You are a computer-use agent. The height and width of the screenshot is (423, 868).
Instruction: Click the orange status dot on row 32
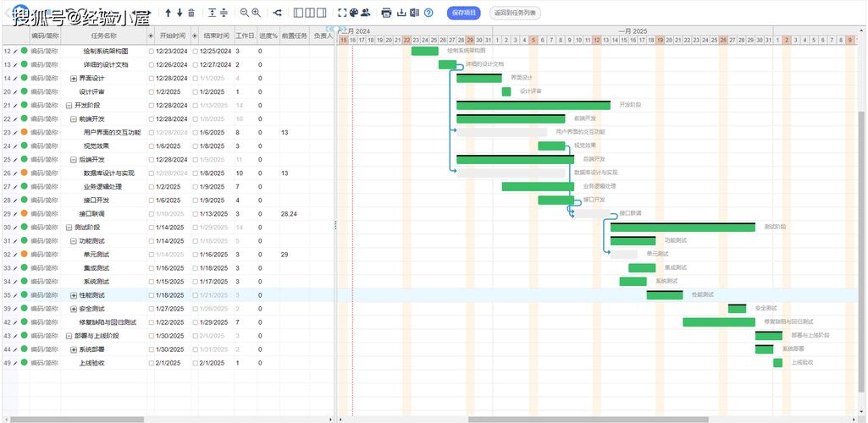(24, 255)
